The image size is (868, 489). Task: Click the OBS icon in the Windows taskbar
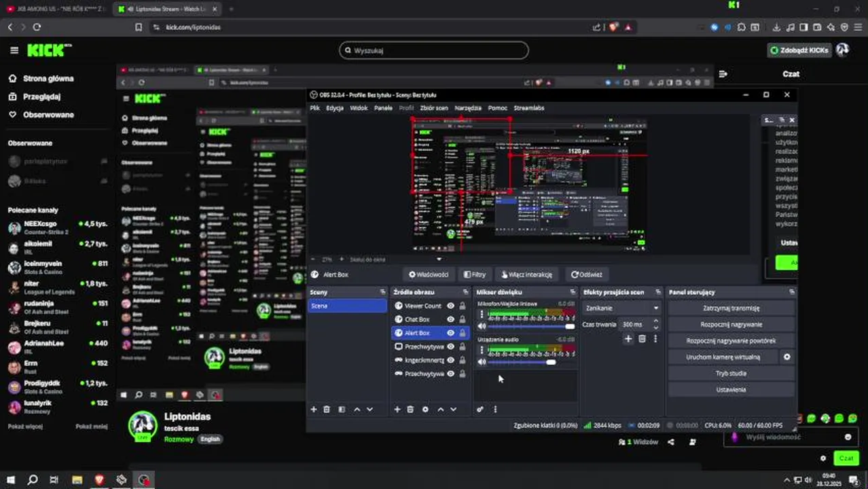point(143,479)
